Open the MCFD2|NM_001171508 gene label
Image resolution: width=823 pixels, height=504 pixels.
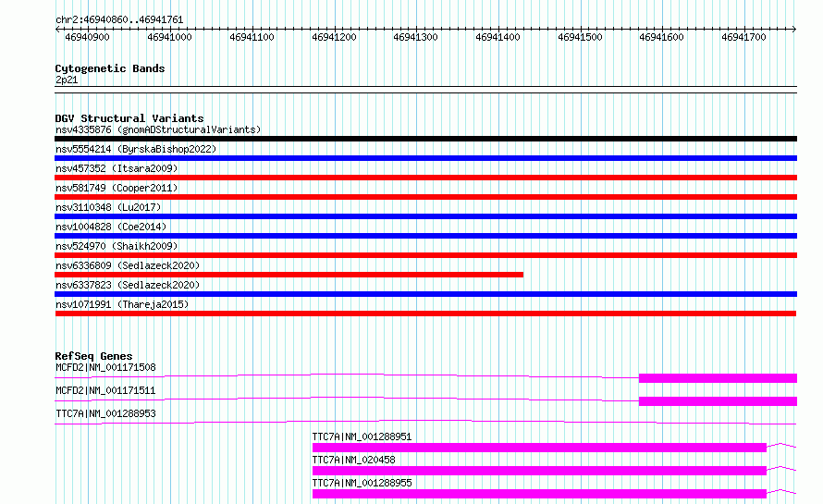click(x=105, y=367)
